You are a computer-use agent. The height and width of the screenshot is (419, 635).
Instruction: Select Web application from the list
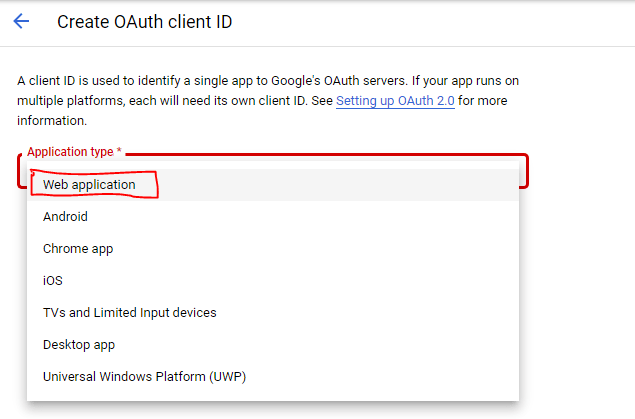click(273, 185)
